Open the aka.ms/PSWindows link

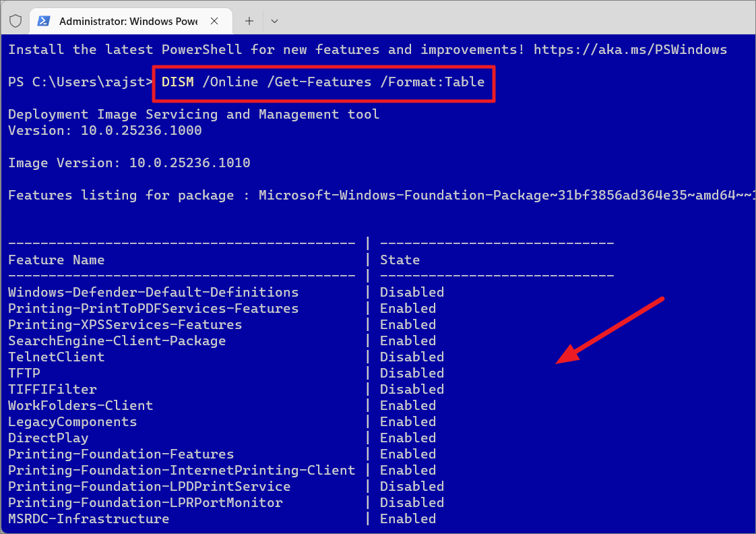click(630, 49)
